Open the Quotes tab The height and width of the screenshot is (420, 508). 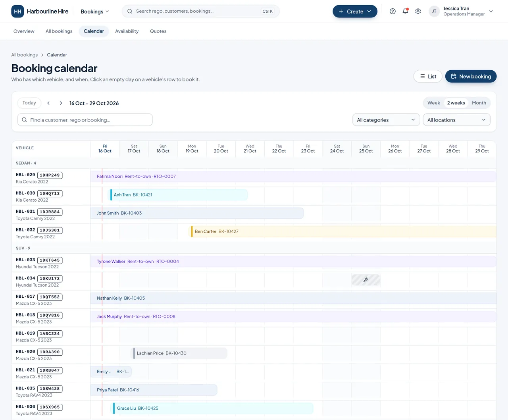[158, 31]
